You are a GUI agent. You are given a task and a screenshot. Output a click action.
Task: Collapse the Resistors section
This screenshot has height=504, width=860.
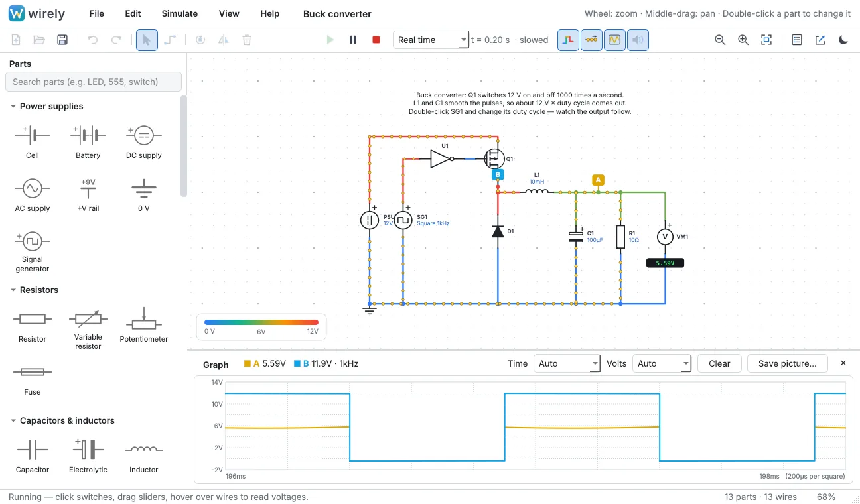34,290
